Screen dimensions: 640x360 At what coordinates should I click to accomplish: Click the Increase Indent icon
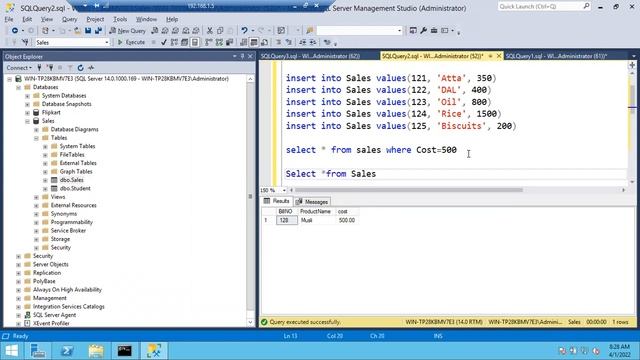pyautogui.click(x=313, y=42)
